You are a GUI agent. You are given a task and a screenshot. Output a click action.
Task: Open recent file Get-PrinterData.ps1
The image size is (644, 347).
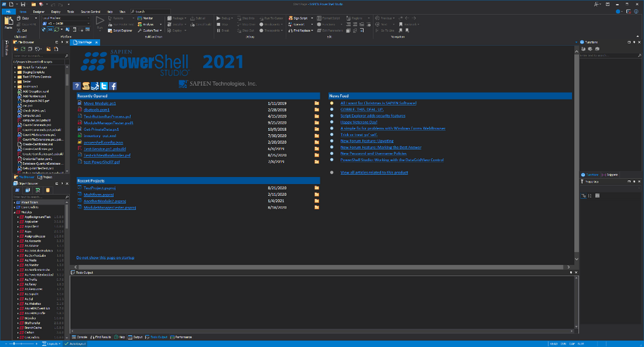tap(101, 130)
